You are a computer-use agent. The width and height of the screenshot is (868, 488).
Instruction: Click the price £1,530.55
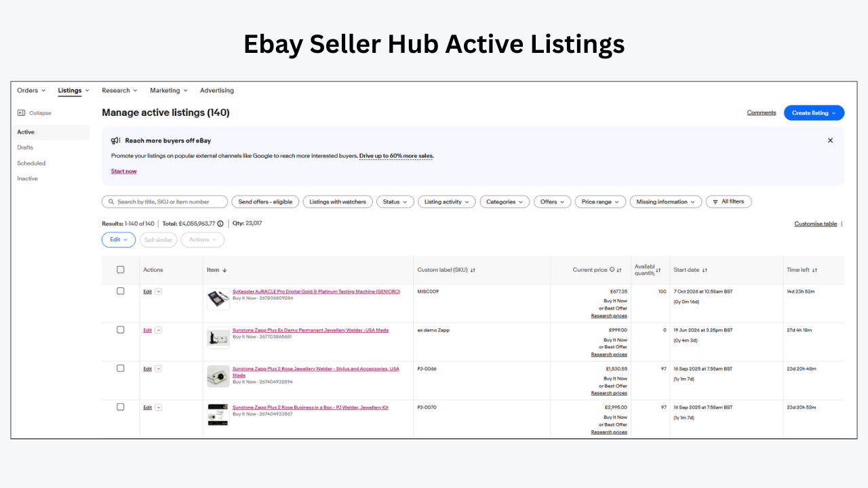point(616,369)
